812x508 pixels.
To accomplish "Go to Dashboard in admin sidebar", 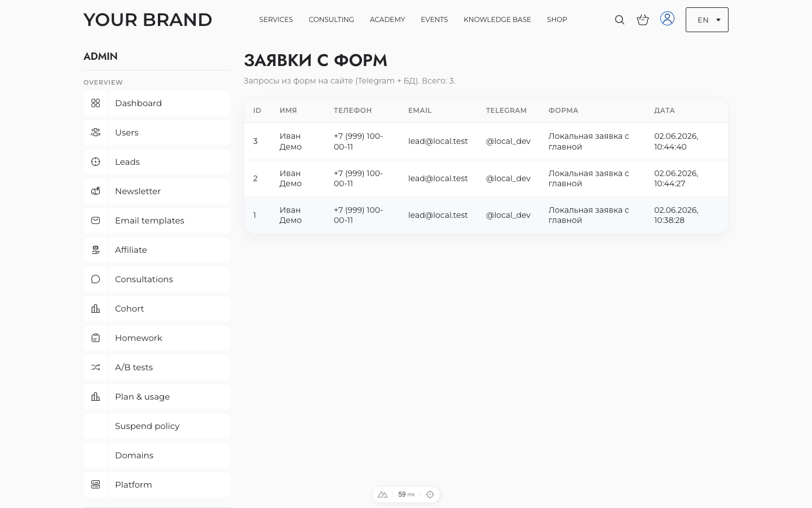I will pos(157,103).
